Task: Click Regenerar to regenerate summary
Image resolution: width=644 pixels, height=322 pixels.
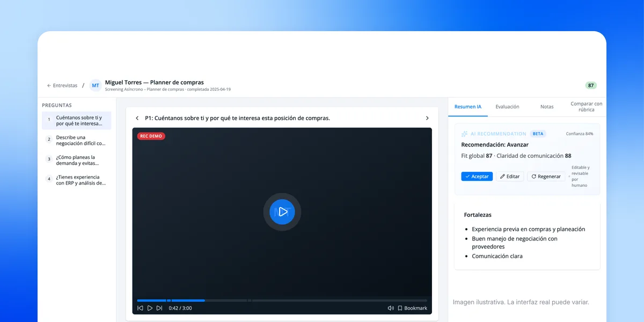Action: (546, 177)
